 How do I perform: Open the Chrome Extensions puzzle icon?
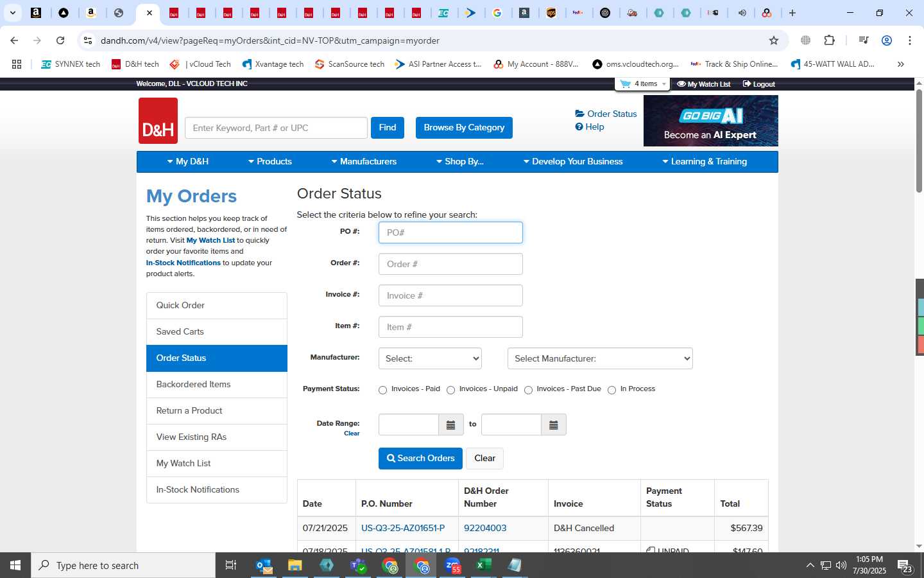(x=829, y=40)
